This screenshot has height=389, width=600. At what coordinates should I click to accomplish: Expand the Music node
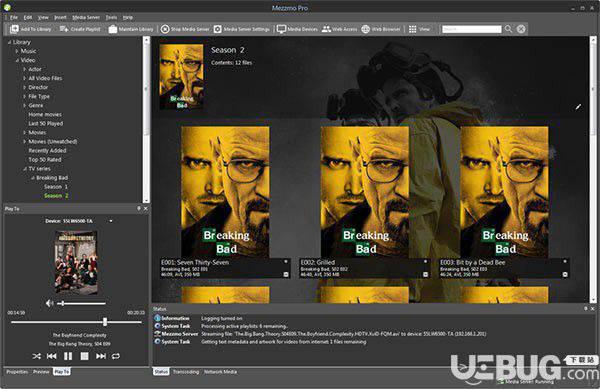[x=17, y=51]
